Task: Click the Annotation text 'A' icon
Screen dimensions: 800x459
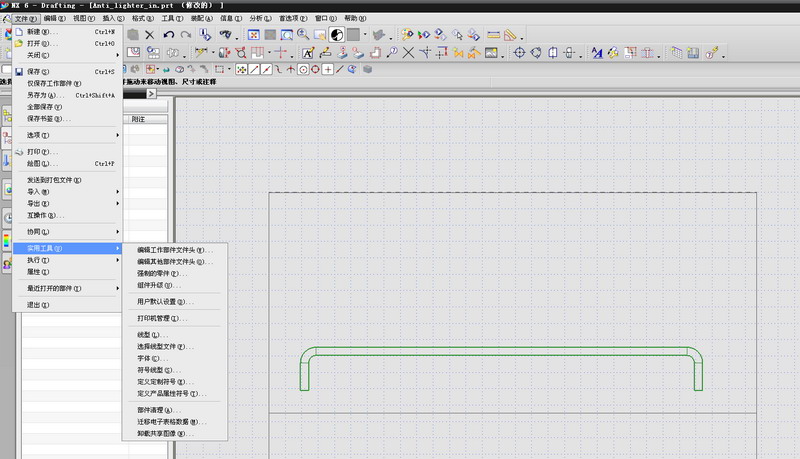Action: tap(308, 53)
